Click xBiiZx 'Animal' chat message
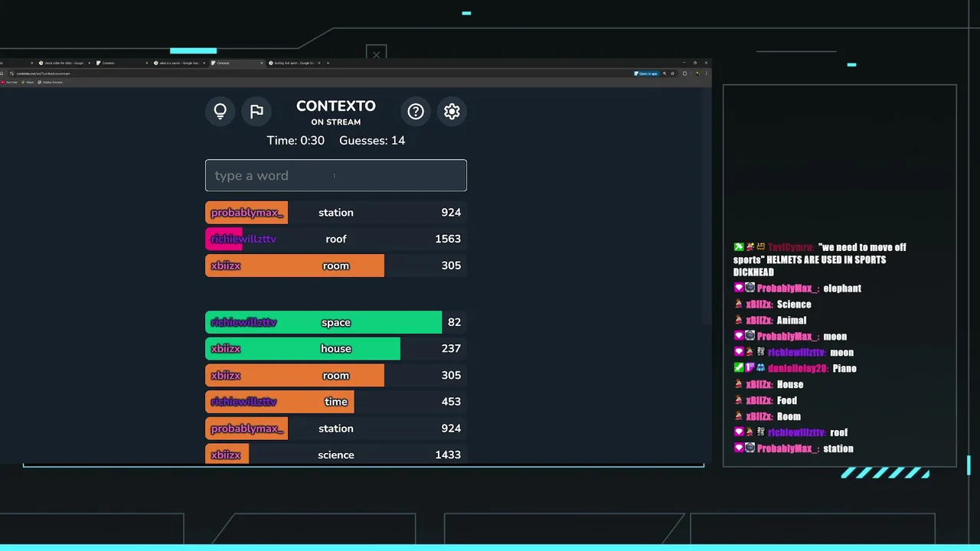 (x=769, y=321)
